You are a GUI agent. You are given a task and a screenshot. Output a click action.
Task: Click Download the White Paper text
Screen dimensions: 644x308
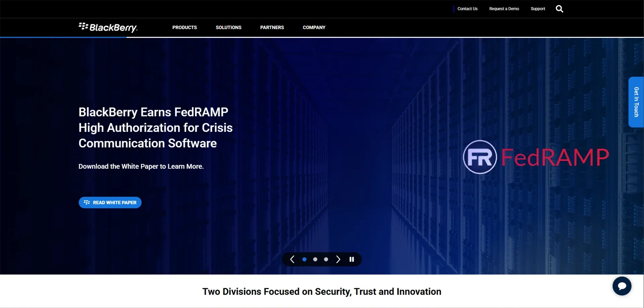pyautogui.click(x=141, y=166)
